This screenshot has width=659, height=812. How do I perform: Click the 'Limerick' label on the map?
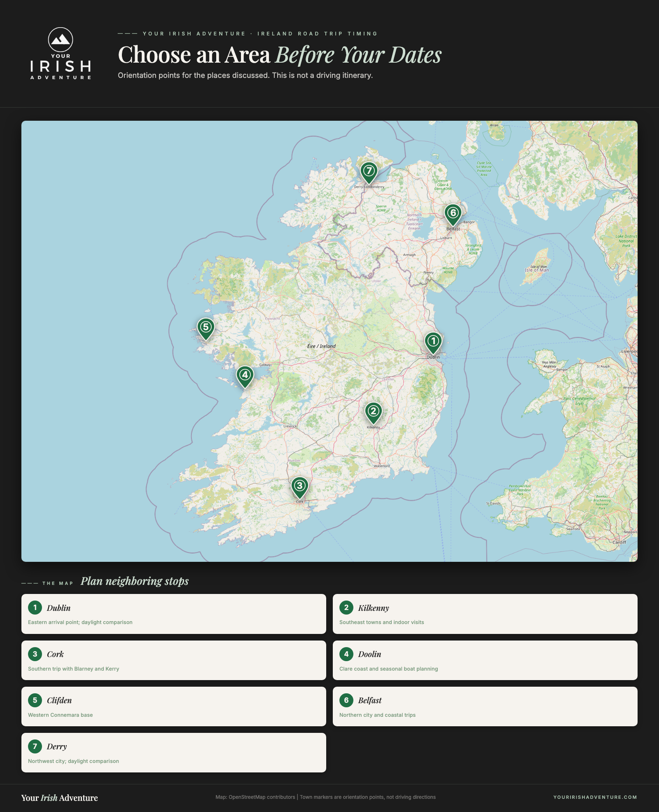pyautogui.click(x=290, y=426)
